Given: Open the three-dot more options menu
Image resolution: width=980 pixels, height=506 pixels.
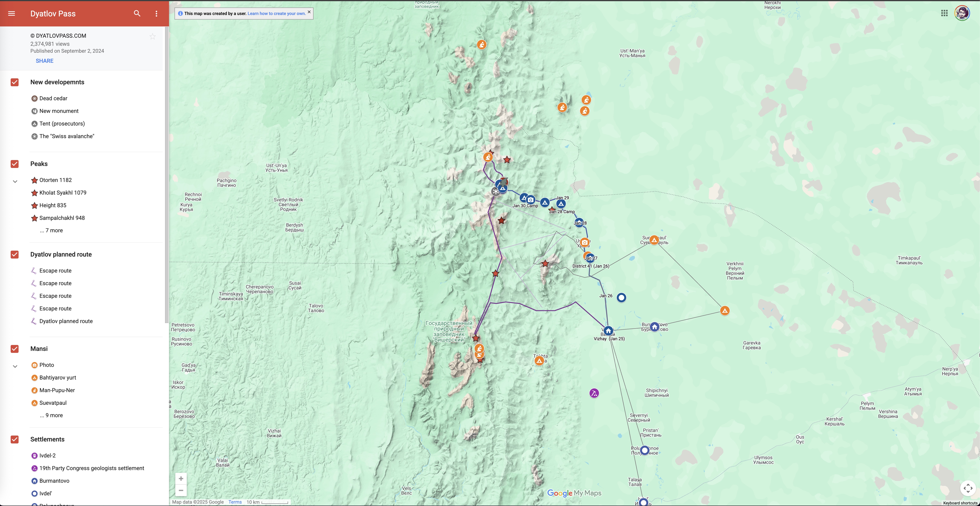Looking at the screenshot, I should pos(156,14).
